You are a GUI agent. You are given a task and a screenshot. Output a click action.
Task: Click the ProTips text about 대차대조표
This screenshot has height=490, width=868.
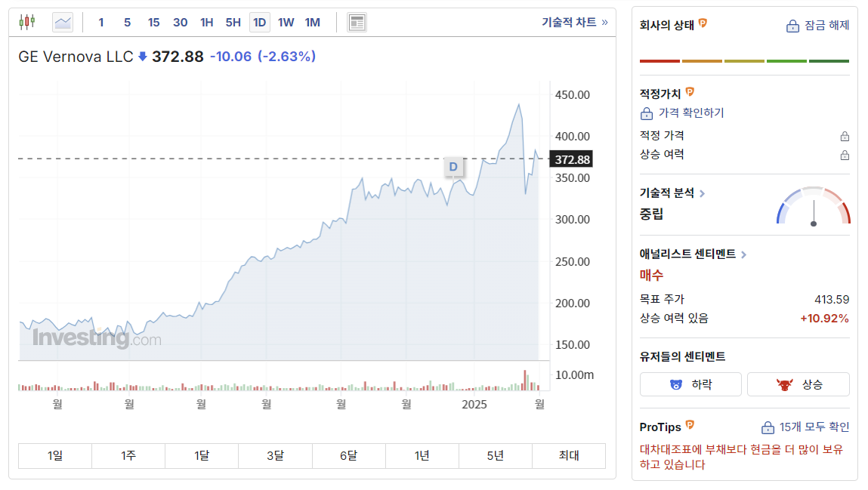click(x=741, y=457)
